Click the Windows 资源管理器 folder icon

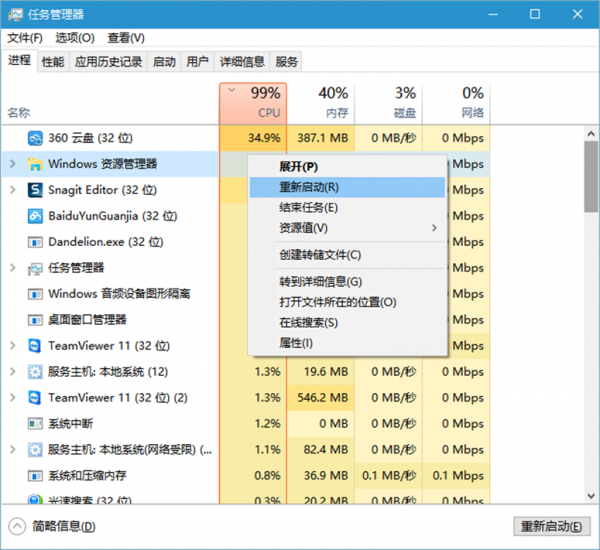tap(35, 164)
